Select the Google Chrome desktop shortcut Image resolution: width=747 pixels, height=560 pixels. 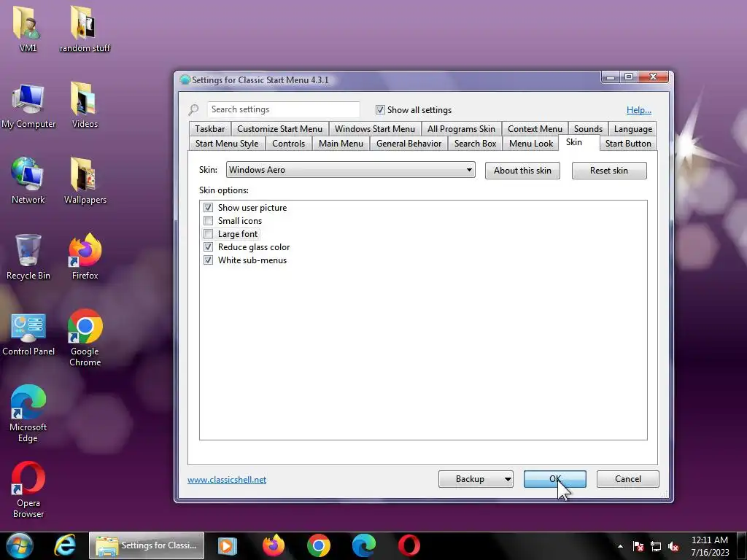coord(85,337)
